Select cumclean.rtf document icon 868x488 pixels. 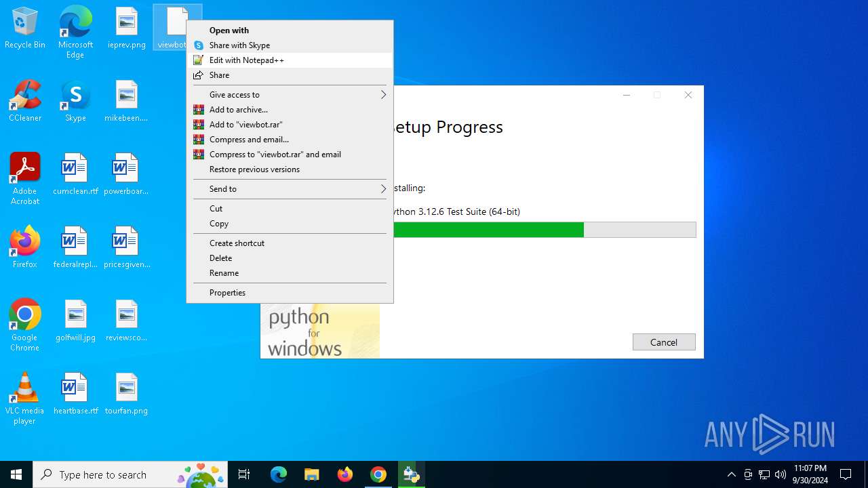(x=75, y=175)
